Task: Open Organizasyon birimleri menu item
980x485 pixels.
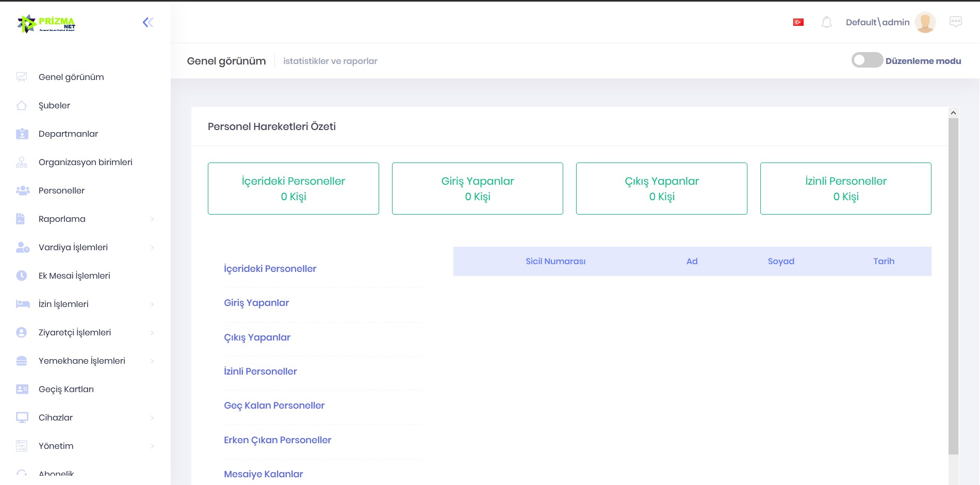Action: point(85,162)
